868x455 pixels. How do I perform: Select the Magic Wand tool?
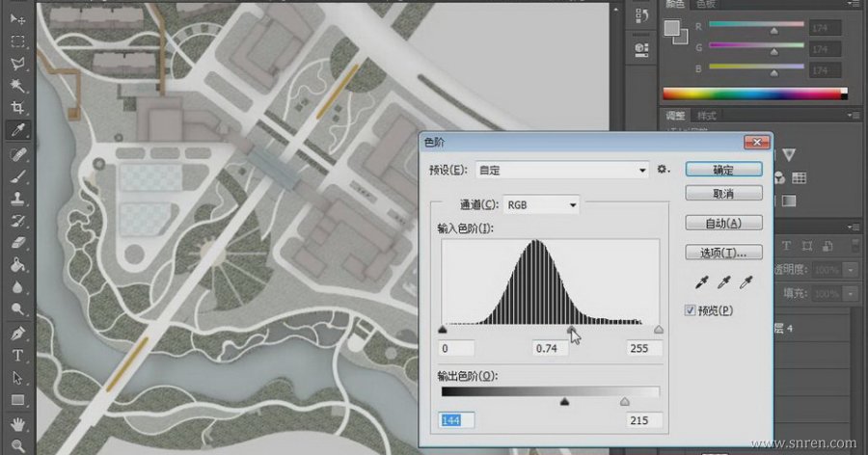(x=17, y=85)
